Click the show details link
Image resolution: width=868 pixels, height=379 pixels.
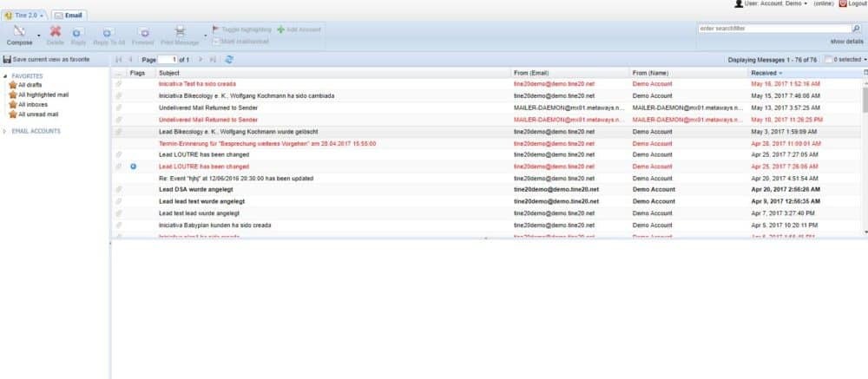pyautogui.click(x=846, y=42)
